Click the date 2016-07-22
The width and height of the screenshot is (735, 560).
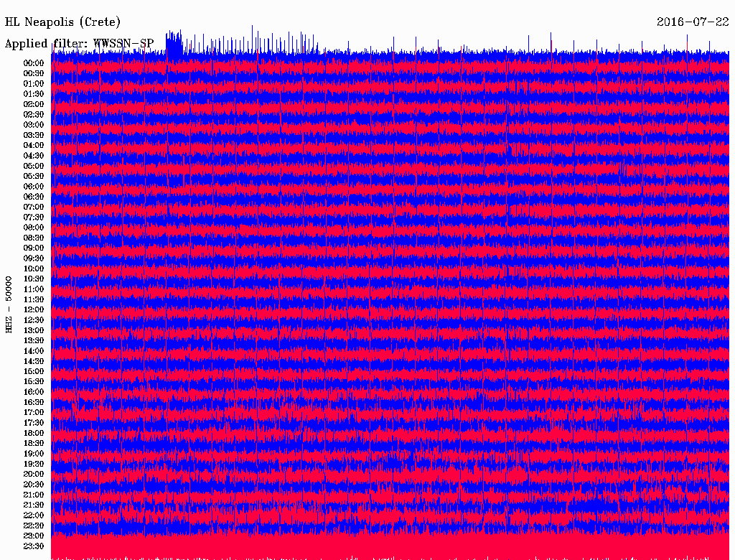693,22
